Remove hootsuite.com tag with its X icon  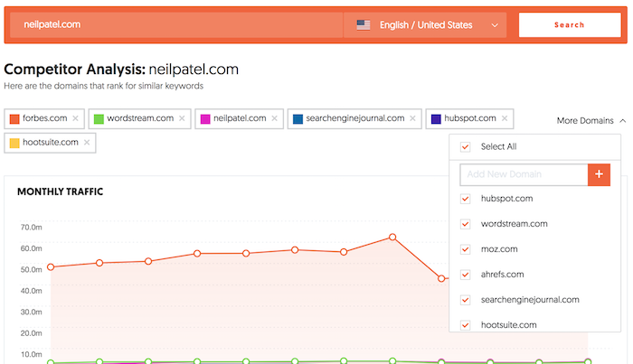pyautogui.click(x=87, y=143)
